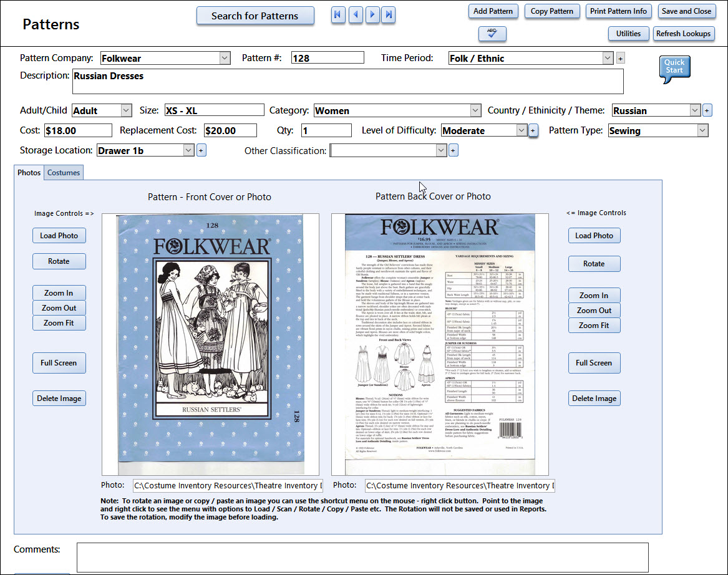Screen dimensions: 728x575
Task: Load a photo for the front cover
Action: tap(59, 236)
